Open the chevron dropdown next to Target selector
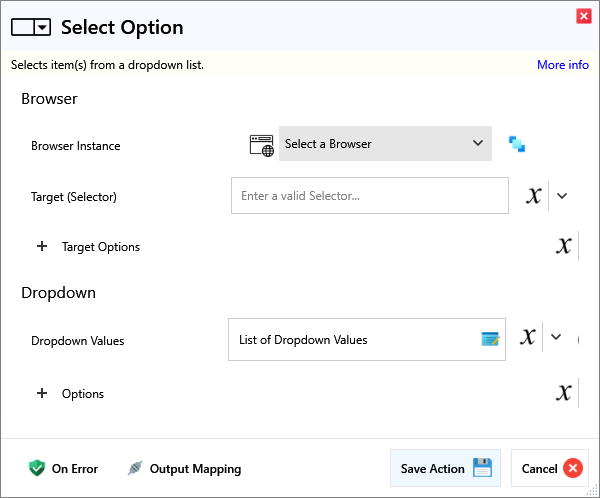 [562, 196]
